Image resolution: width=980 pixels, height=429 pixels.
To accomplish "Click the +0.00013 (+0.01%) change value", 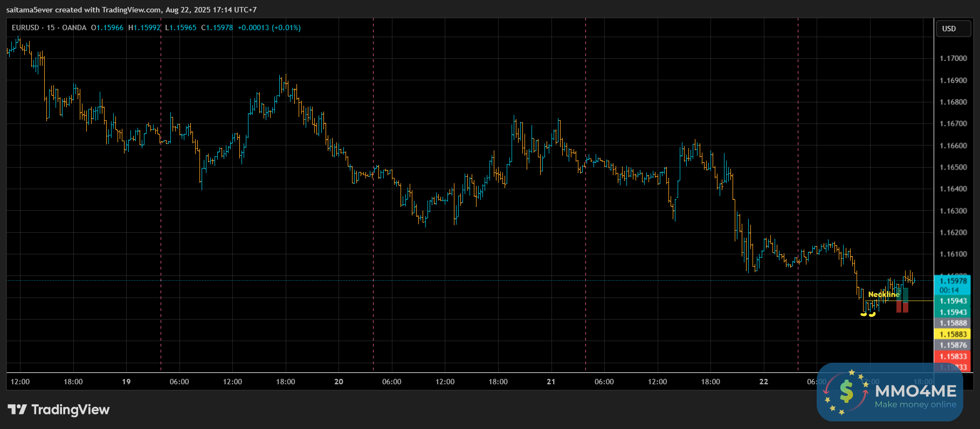I will tap(269, 27).
